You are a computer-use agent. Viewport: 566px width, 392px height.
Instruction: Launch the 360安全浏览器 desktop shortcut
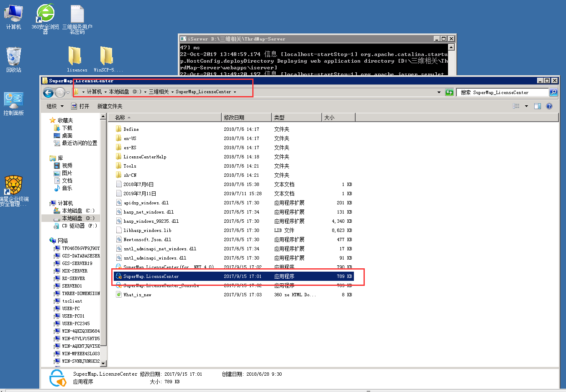pyautogui.click(x=45, y=18)
